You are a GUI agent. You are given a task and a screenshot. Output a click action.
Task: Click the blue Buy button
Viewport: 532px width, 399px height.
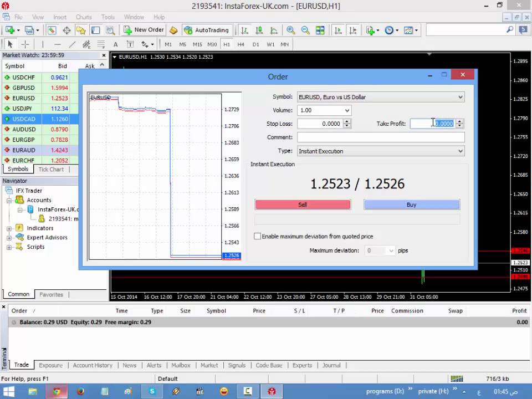click(412, 204)
